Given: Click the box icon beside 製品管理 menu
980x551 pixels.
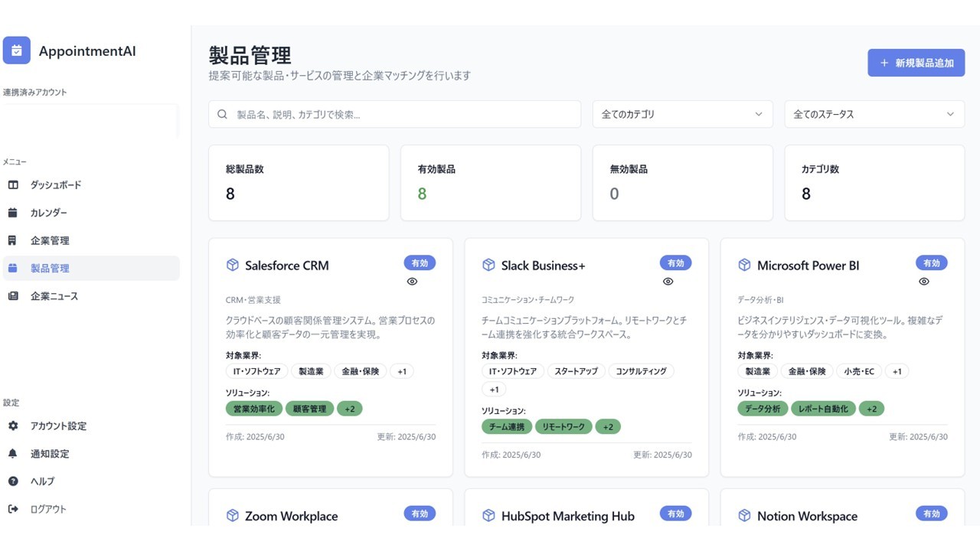Looking at the screenshot, I should [13, 268].
